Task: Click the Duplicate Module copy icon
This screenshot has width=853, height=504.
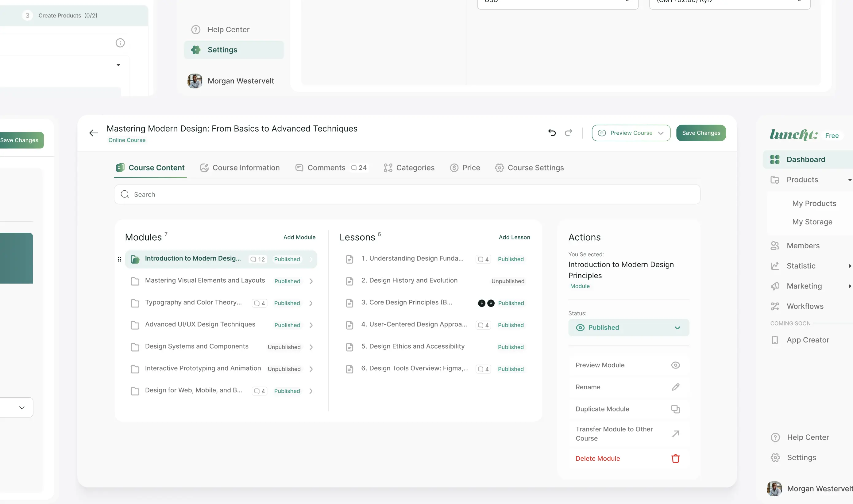Action: pos(675,409)
